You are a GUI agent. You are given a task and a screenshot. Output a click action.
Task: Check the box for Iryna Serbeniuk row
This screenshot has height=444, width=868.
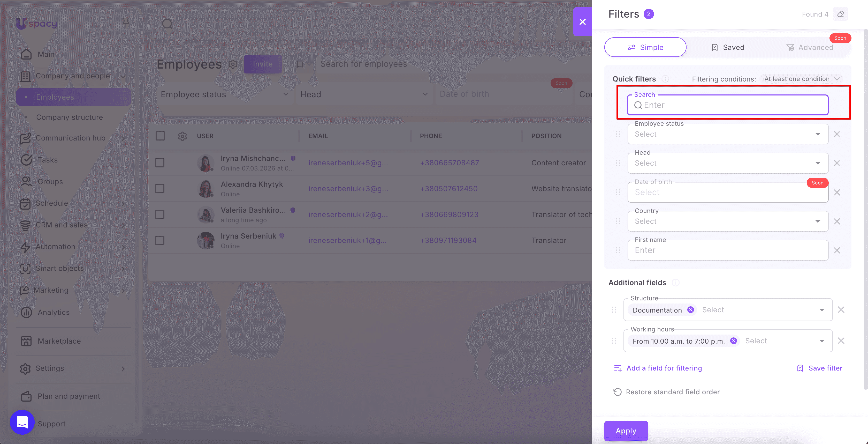click(x=160, y=241)
